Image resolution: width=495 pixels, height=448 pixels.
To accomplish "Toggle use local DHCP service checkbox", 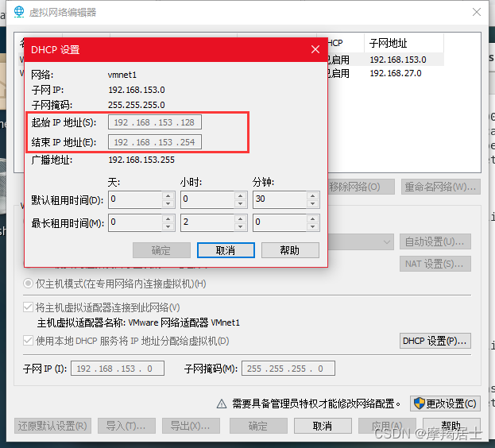I will 28,341.
